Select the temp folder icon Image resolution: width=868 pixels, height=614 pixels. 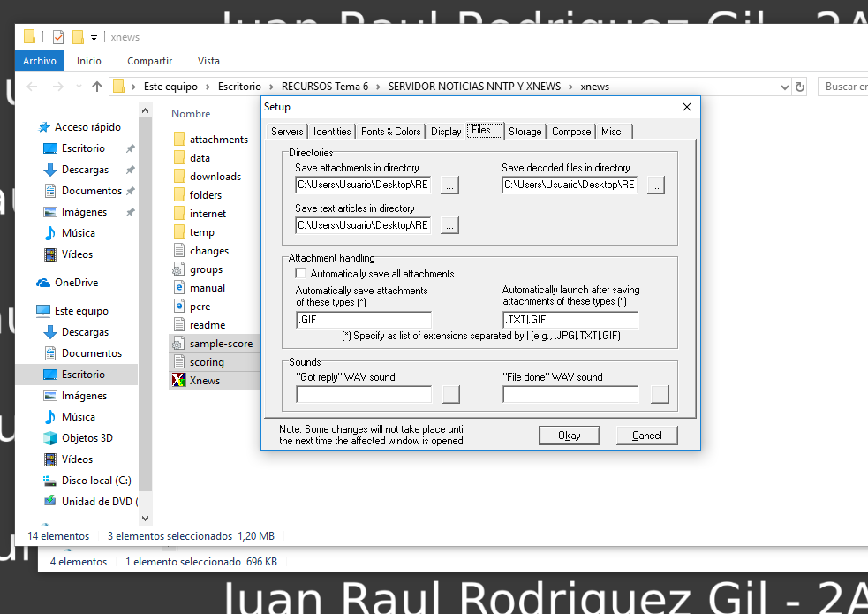click(179, 232)
